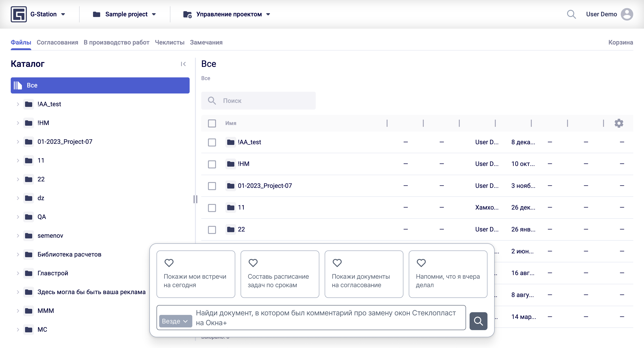Check the !AA_test row checkbox

212,142
